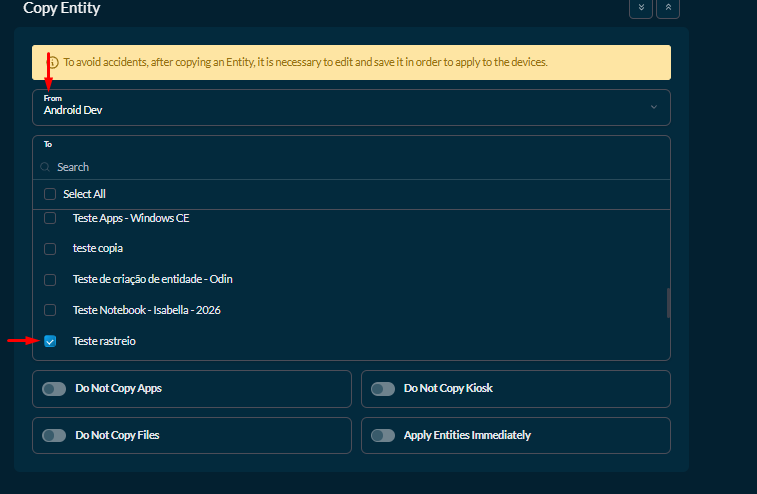Click the chevron arrow of From dropdown
757x494 pixels.
654,107
